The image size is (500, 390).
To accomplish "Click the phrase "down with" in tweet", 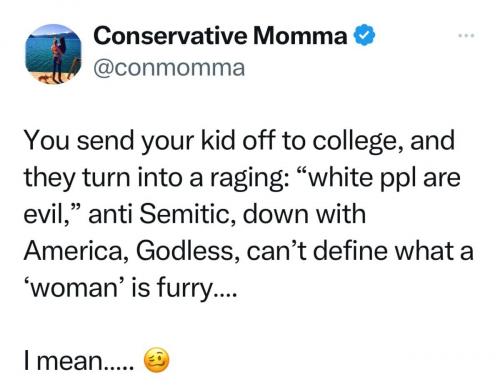I will tap(304, 214).
